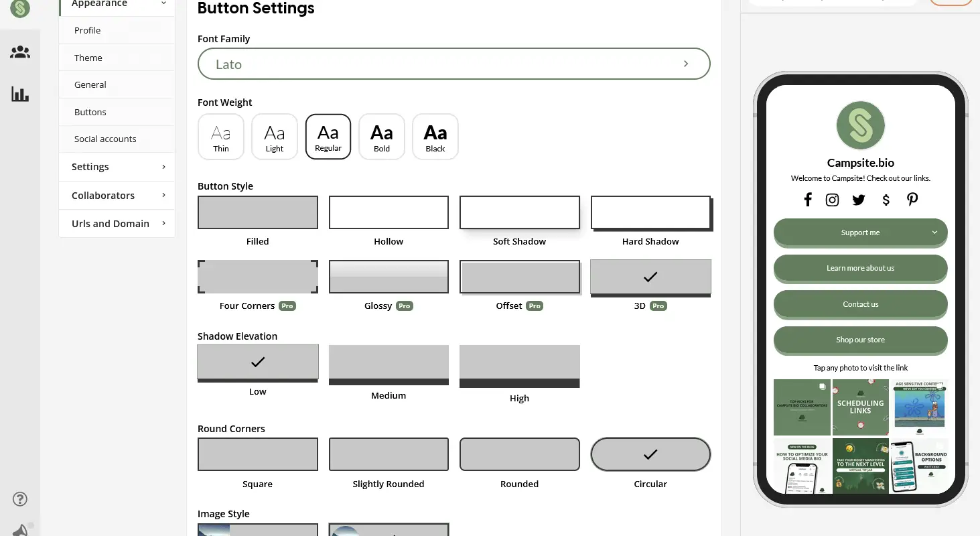Open the analytics bar chart icon
Screen dimensions: 980x536
pyautogui.click(x=20, y=94)
